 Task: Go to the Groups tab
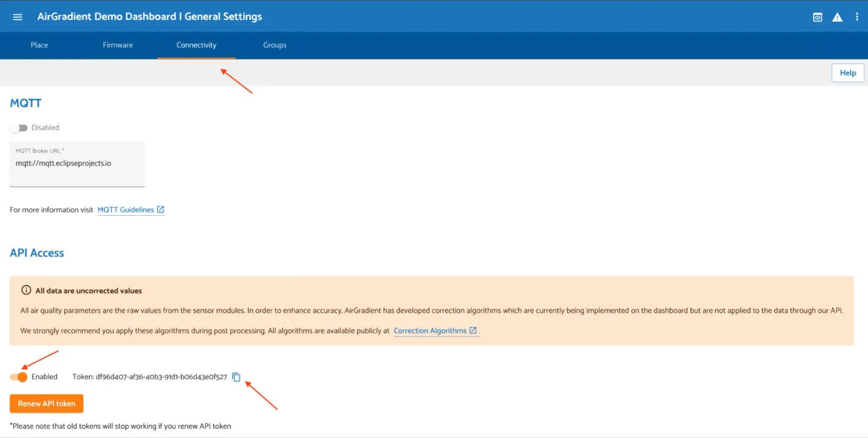coord(275,45)
